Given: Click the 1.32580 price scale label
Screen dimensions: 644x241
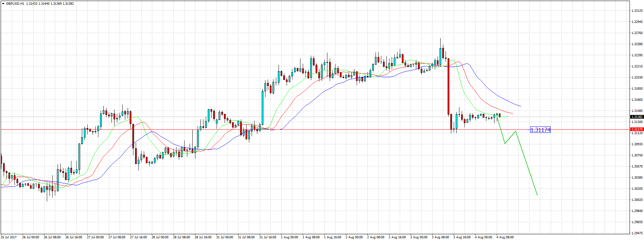Looking at the screenshot, I should (x=637, y=44).
